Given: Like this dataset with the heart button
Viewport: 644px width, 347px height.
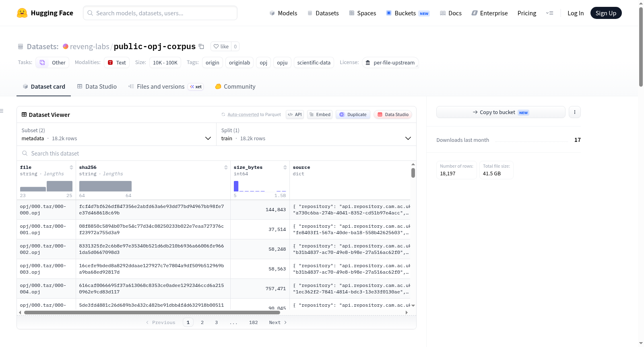Looking at the screenshot, I should 221,46.
